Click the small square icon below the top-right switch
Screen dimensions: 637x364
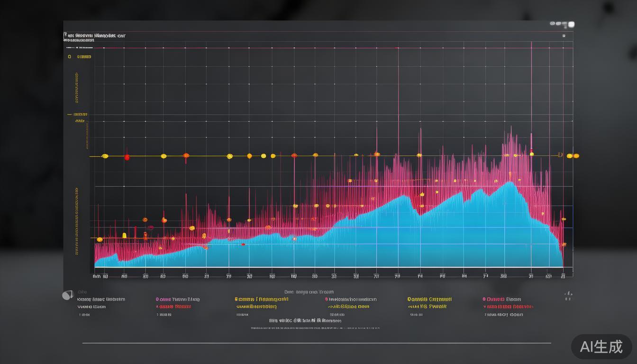coord(564,36)
